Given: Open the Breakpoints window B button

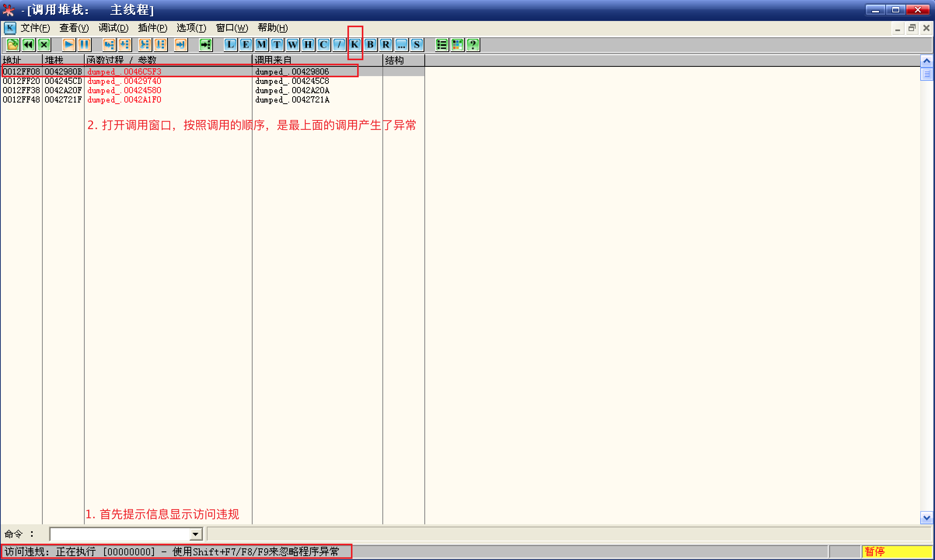Looking at the screenshot, I should pyautogui.click(x=370, y=45).
